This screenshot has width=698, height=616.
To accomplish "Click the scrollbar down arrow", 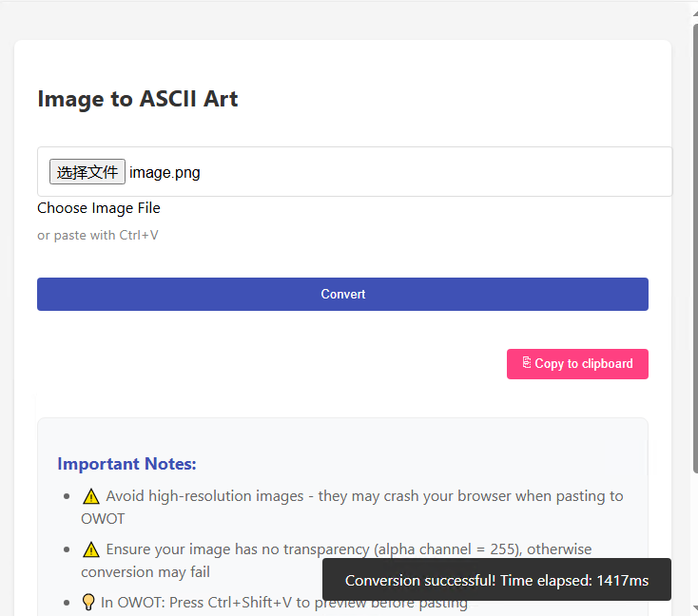I will click(x=695, y=608).
